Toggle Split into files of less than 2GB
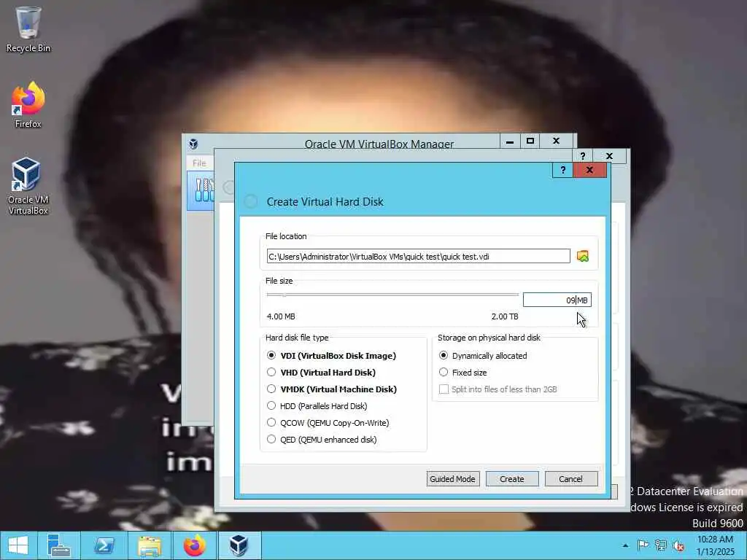 pos(498,389)
